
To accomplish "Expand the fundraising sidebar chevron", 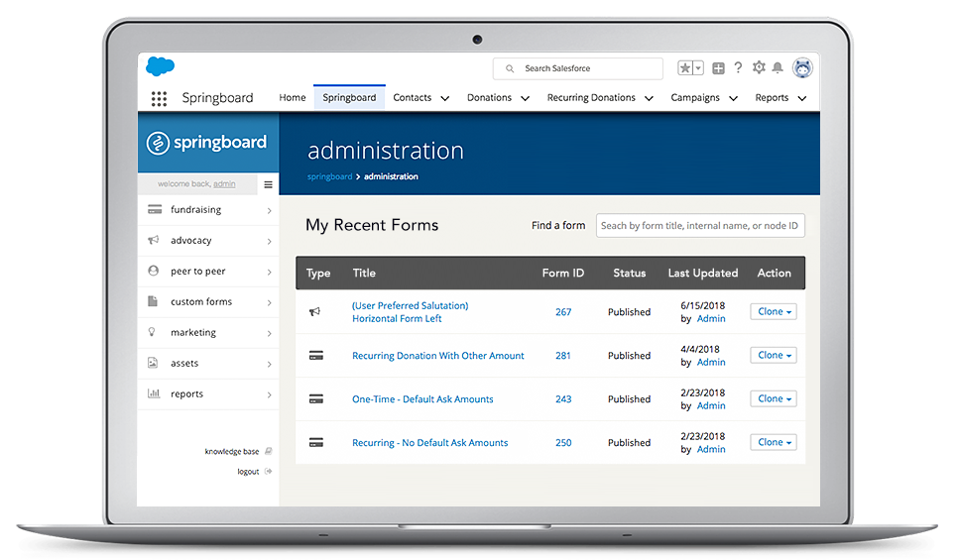I will [270, 211].
